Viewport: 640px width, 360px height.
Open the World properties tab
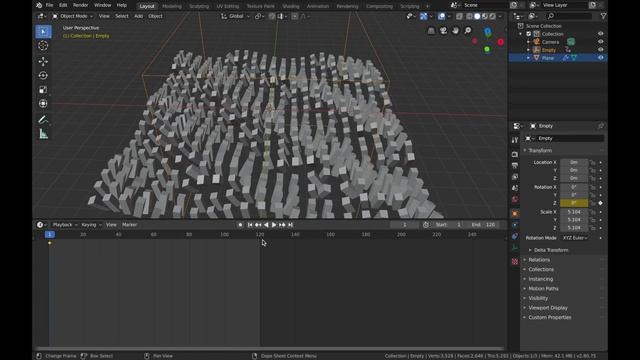click(x=515, y=199)
